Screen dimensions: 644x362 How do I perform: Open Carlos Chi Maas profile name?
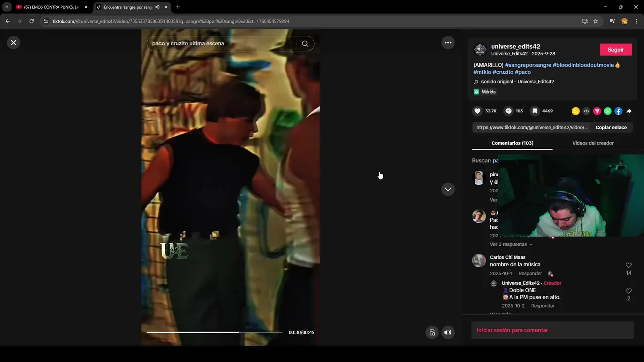pyautogui.click(x=507, y=257)
